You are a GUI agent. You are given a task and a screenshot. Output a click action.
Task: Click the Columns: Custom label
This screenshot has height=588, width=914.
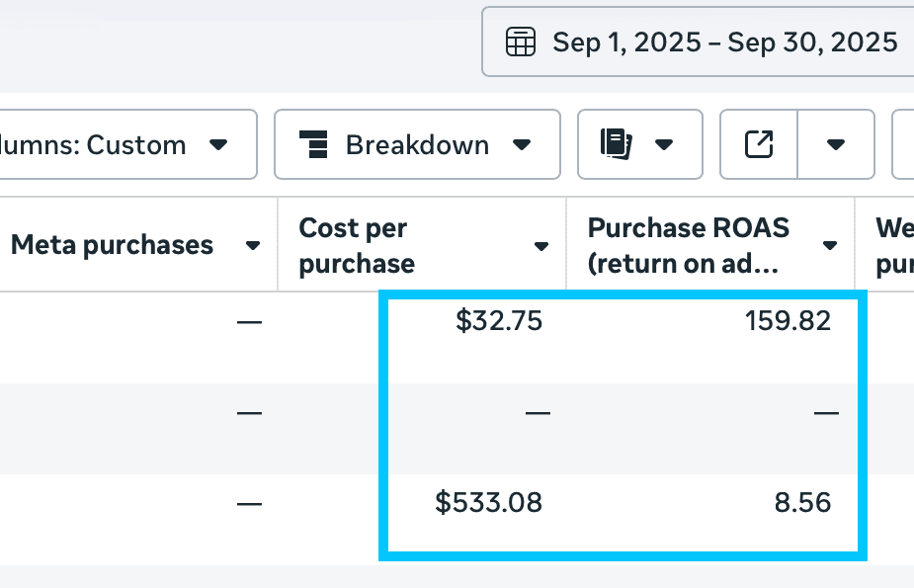[94, 145]
